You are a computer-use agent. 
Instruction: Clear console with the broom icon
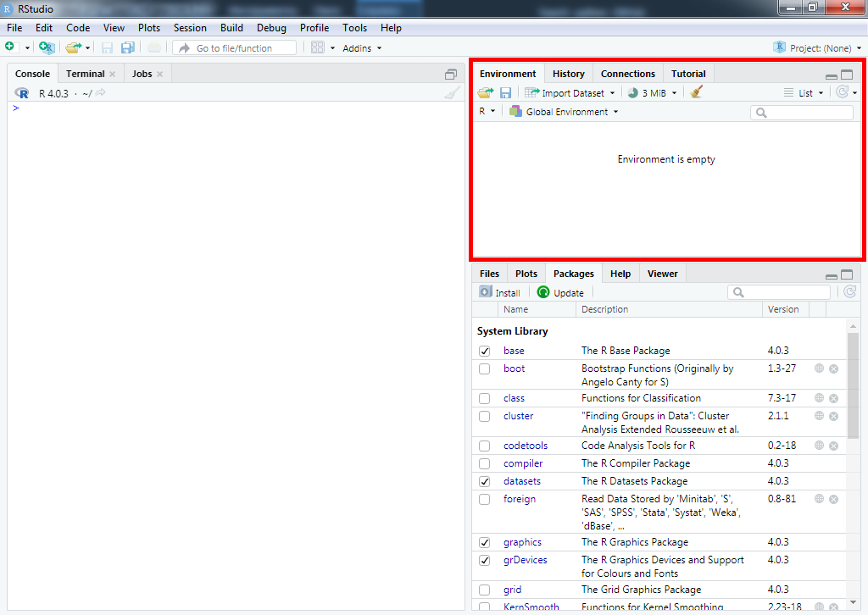pos(452,93)
